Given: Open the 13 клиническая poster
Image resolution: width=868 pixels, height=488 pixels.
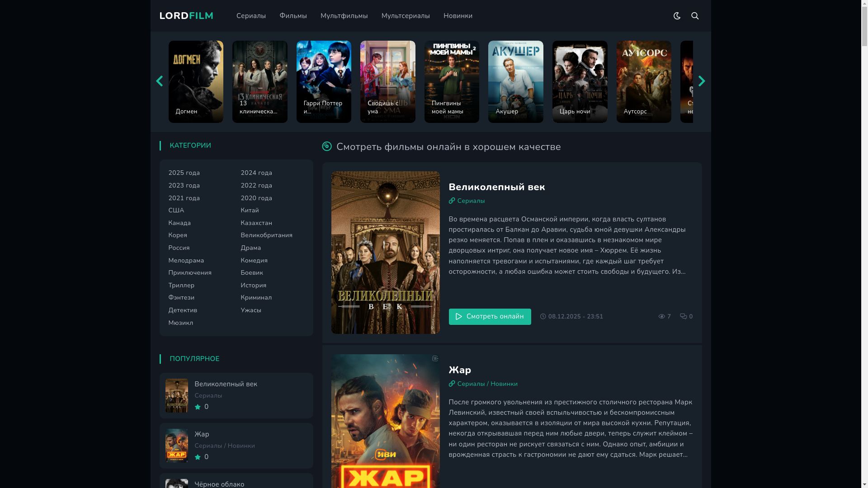Looking at the screenshot, I should (260, 82).
